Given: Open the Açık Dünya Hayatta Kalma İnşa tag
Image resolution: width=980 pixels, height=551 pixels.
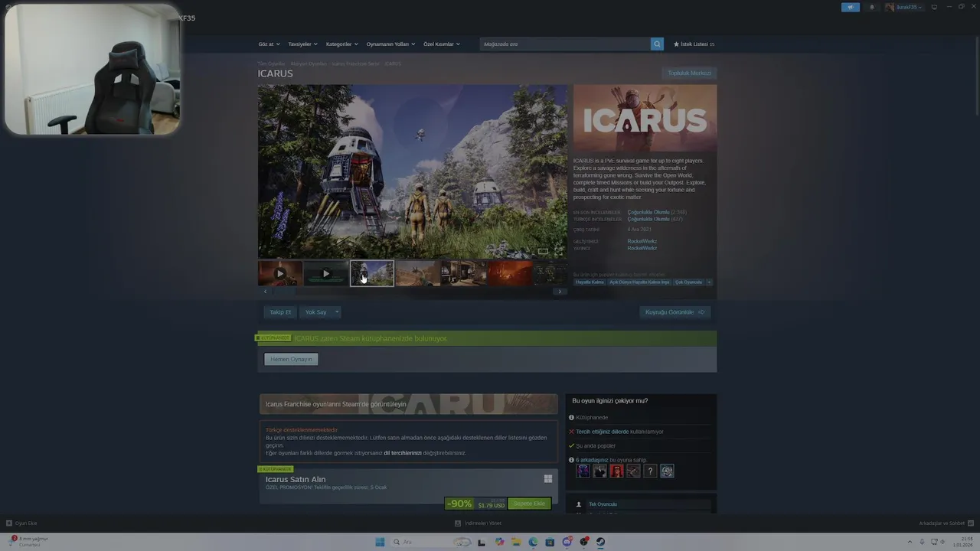Looking at the screenshot, I should (x=639, y=282).
